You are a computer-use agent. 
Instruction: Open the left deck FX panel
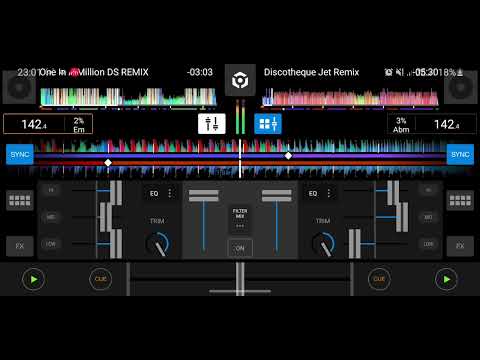click(20, 246)
